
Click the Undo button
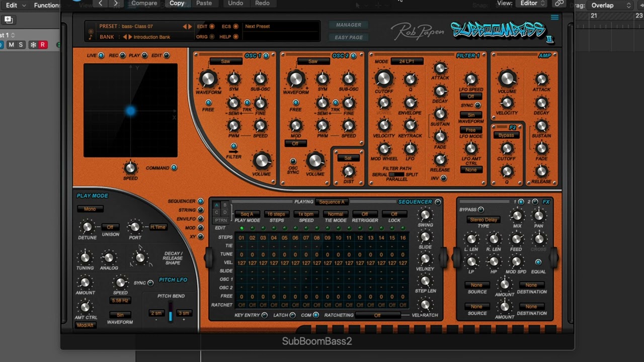point(235,4)
